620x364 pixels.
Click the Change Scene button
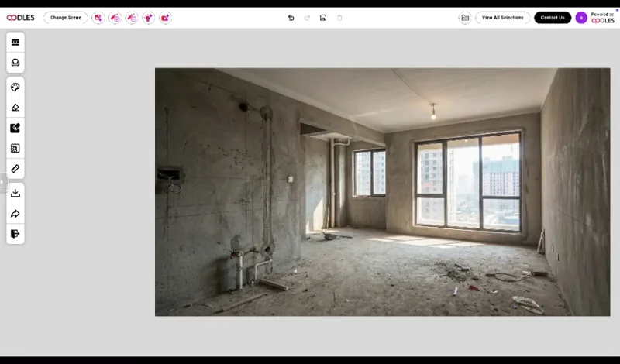coord(66,18)
